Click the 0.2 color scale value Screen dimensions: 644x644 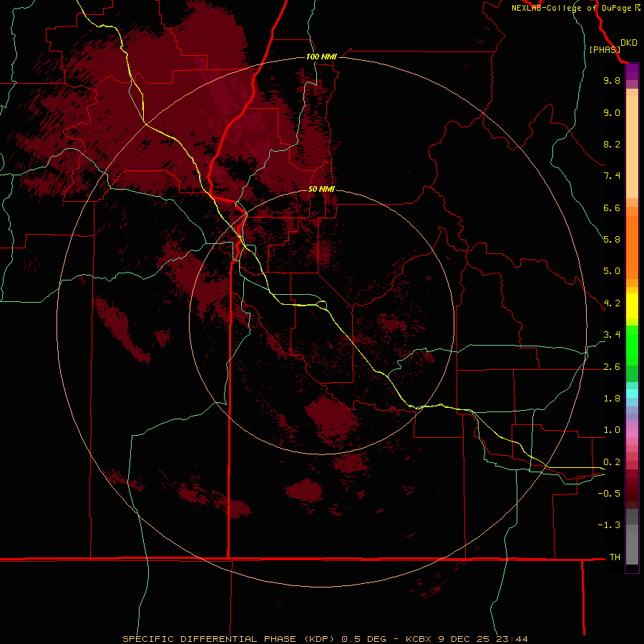(612, 462)
